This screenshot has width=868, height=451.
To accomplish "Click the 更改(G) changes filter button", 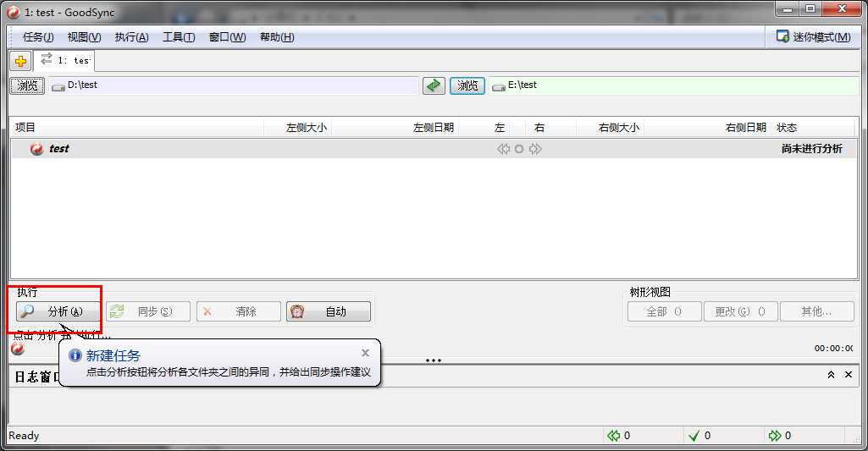I will (x=741, y=311).
